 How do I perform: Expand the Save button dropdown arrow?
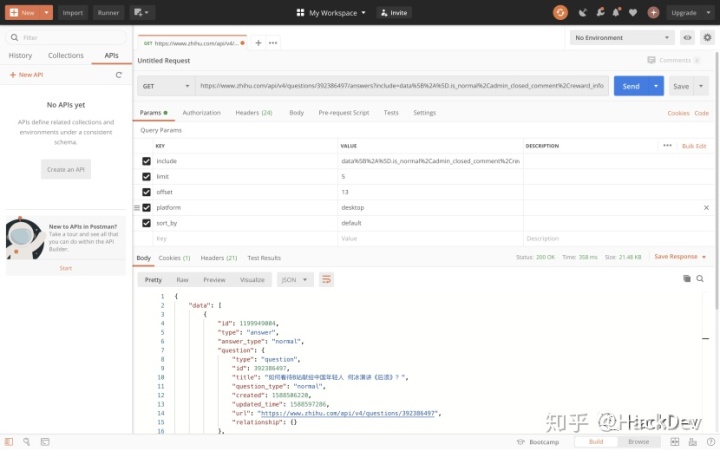pyautogui.click(x=701, y=86)
